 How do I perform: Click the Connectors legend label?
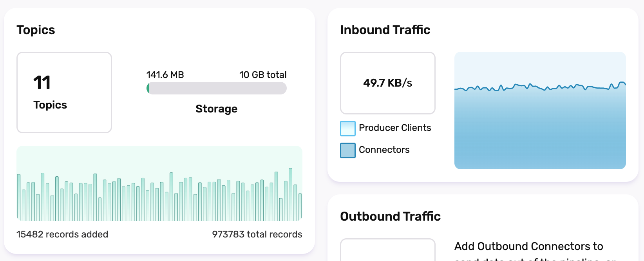(x=384, y=150)
